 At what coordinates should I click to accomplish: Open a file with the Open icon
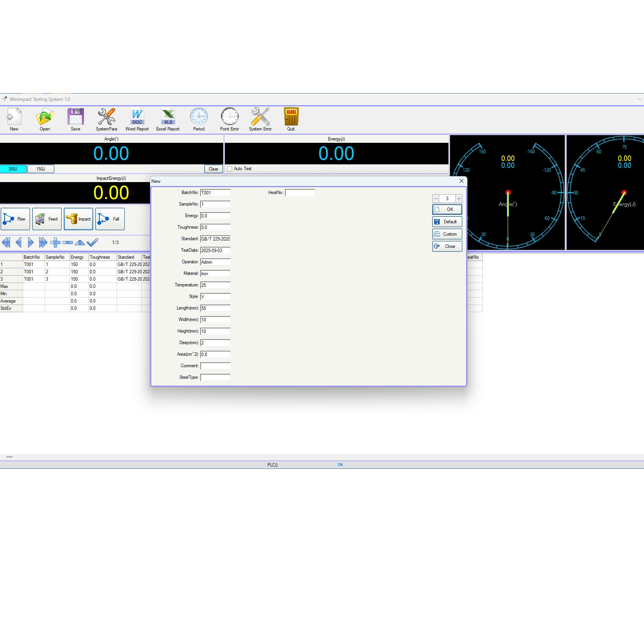tap(45, 119)
